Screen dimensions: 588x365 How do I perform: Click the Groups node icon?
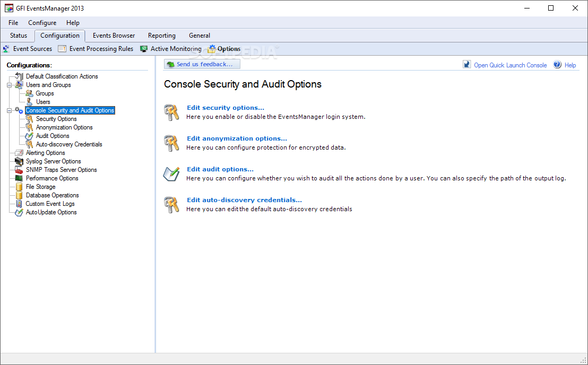coord(29,93)
